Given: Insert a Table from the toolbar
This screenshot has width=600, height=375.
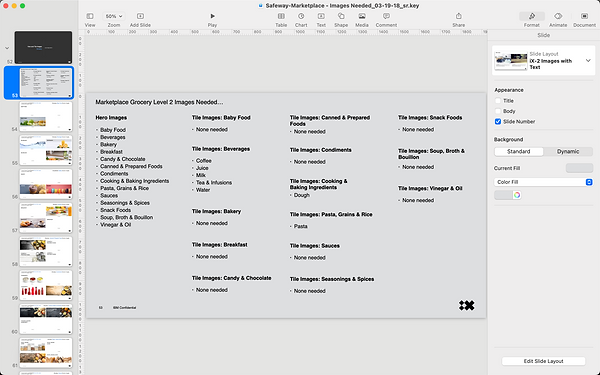Looking at the screenshot, I should tap(281, 16).
